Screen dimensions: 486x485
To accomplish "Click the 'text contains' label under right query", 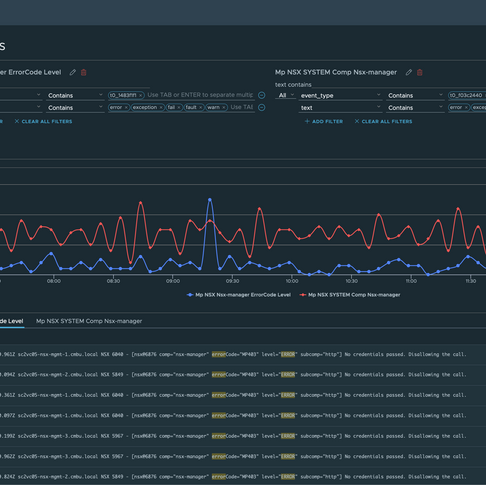I will 293,85.
